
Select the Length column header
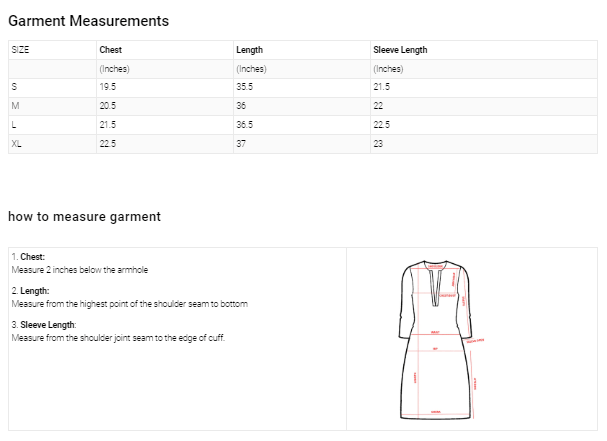click(x=249, y=50)
